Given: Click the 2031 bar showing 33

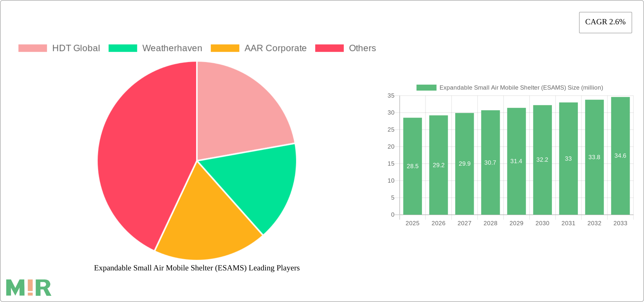Looking at the screenshot, I should pyautogui.click(x=568, y=159).
